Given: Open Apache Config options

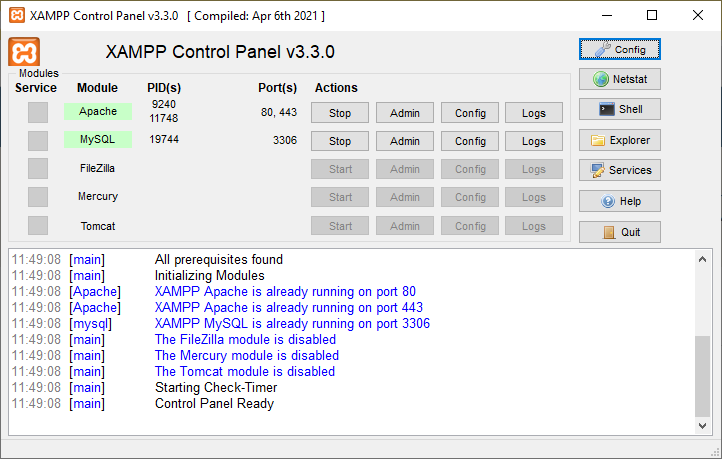Looking at the screenshot, I should (x=470, y=113).
